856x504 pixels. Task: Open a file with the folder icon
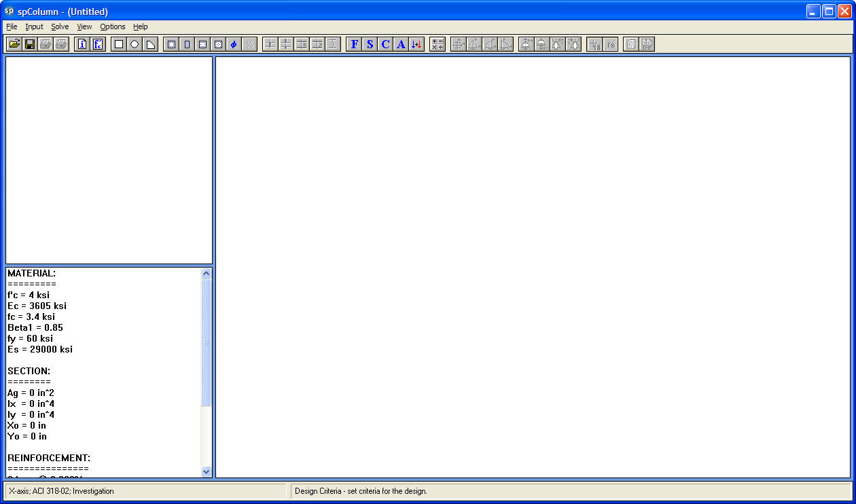(x=14, y=44)
